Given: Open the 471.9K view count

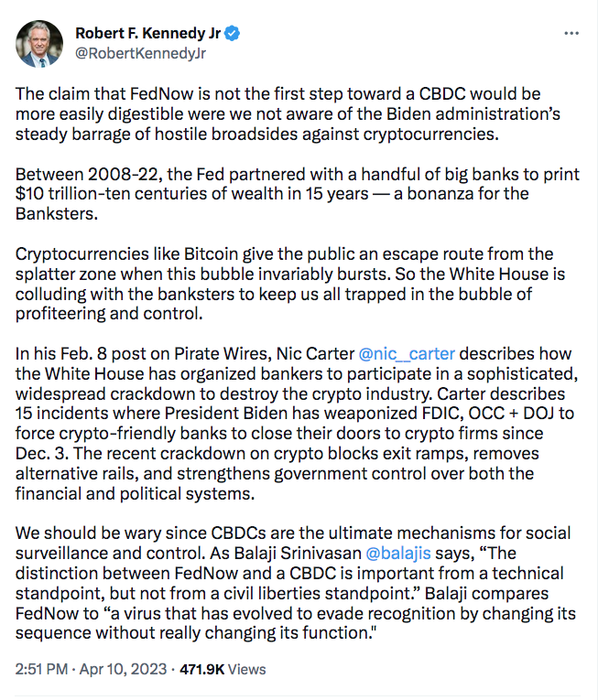Looking at the screenshot, I should (x=201, y=669).
